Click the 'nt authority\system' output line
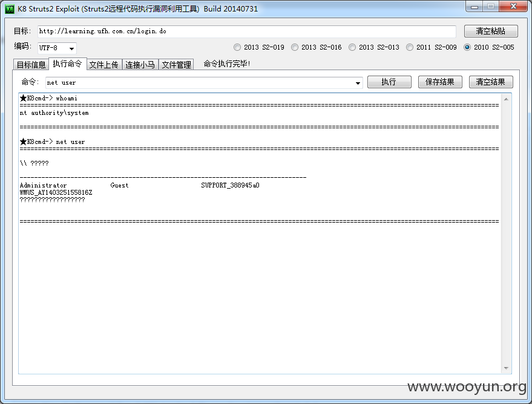Image resolution: width=532 pixels, height=404 pixels. pyautogui.click(x=54, y=113)
